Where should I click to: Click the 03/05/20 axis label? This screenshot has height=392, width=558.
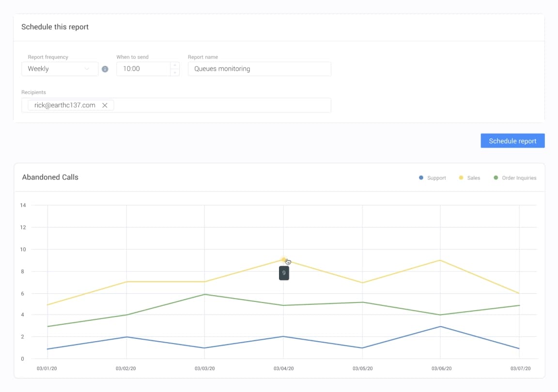coord(363,368)
